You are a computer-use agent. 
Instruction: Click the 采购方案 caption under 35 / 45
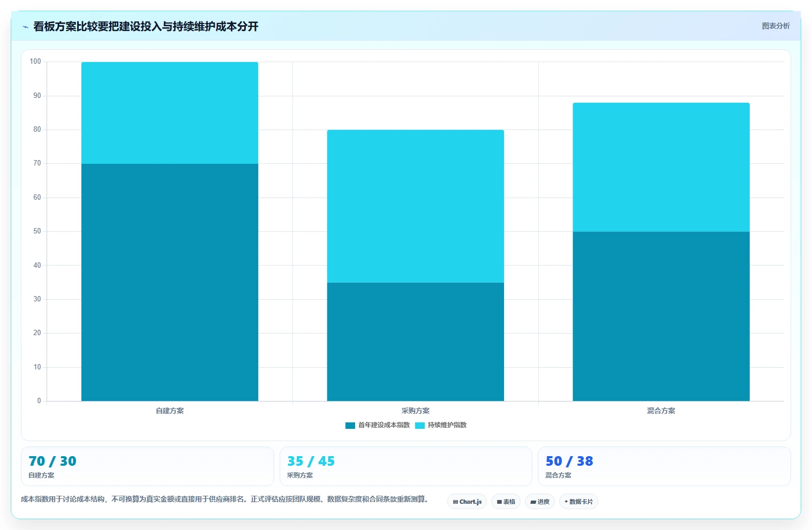point(300,475)
